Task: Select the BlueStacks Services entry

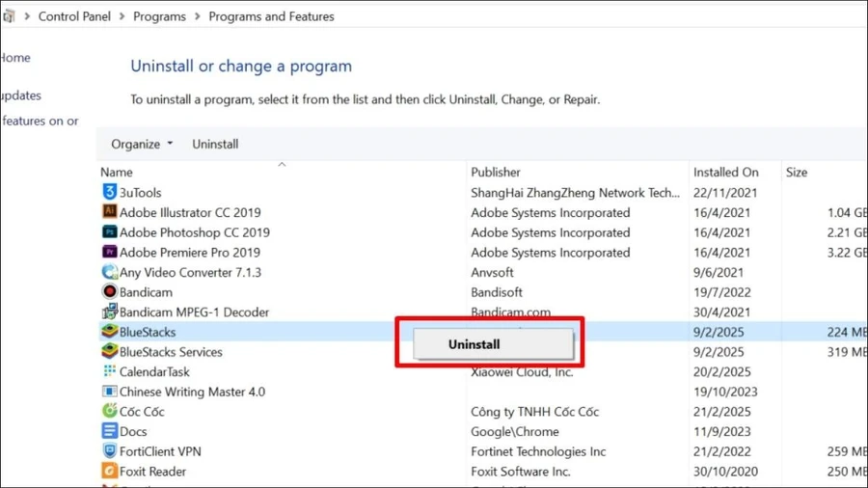Action: coord(171,352)
